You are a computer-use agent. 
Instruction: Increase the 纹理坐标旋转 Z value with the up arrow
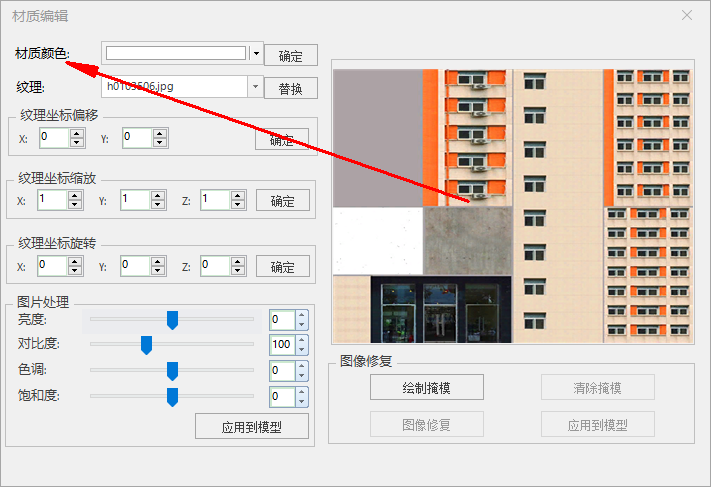point(238,261)
